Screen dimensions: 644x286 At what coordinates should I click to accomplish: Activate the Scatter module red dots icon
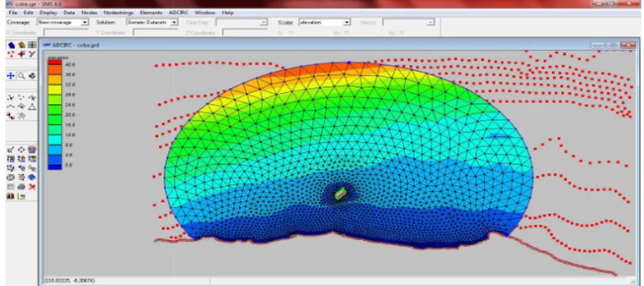(11, 54)
